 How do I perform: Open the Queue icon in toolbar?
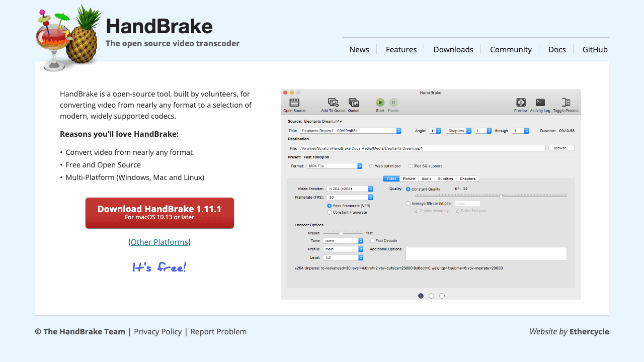pos(354,102)
